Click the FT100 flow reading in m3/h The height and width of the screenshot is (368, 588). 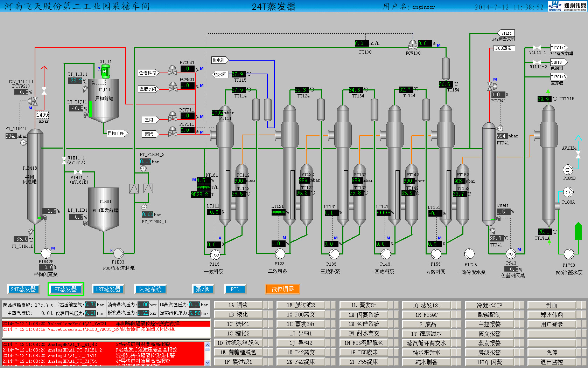coord(362,43)
